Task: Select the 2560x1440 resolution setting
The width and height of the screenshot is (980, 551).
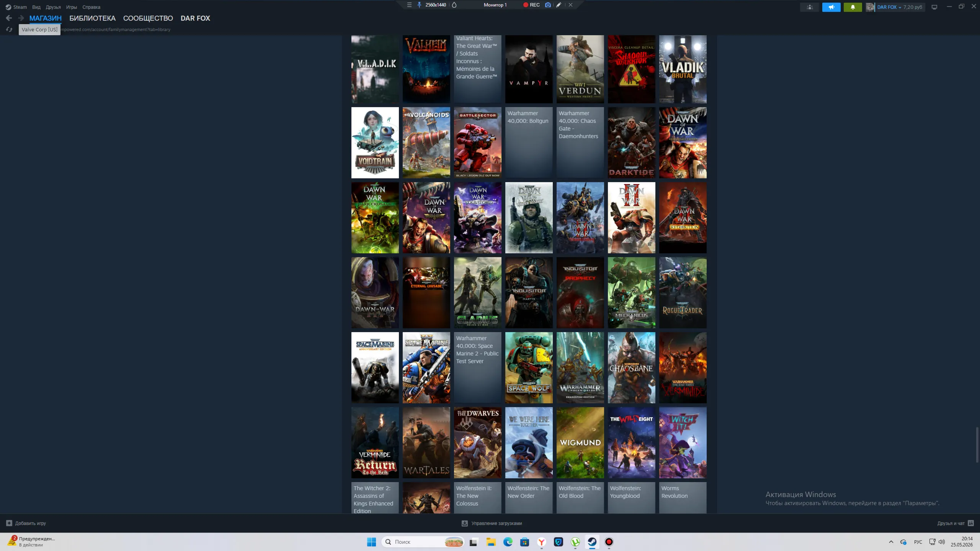Action: click(x=436, y=5)
